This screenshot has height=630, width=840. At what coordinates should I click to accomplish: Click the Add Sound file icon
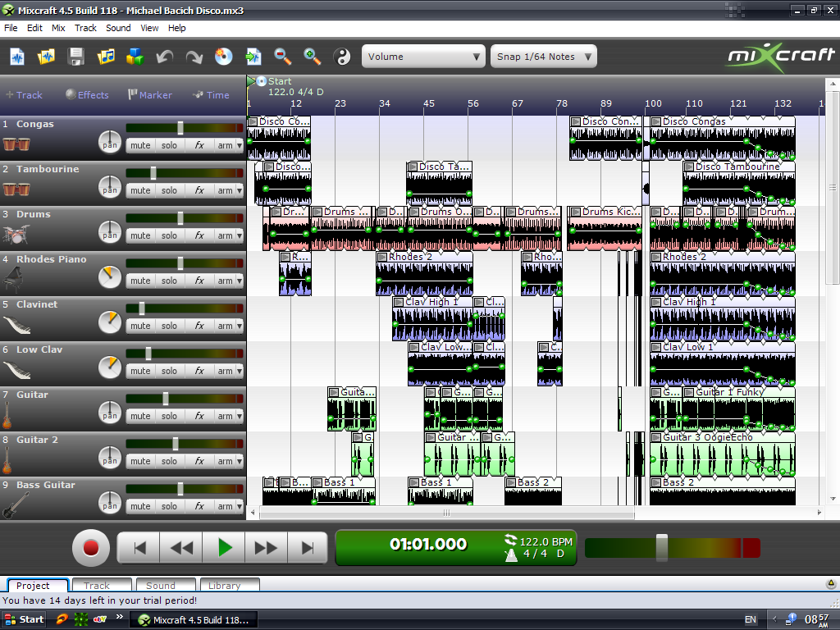pos(106,57)
